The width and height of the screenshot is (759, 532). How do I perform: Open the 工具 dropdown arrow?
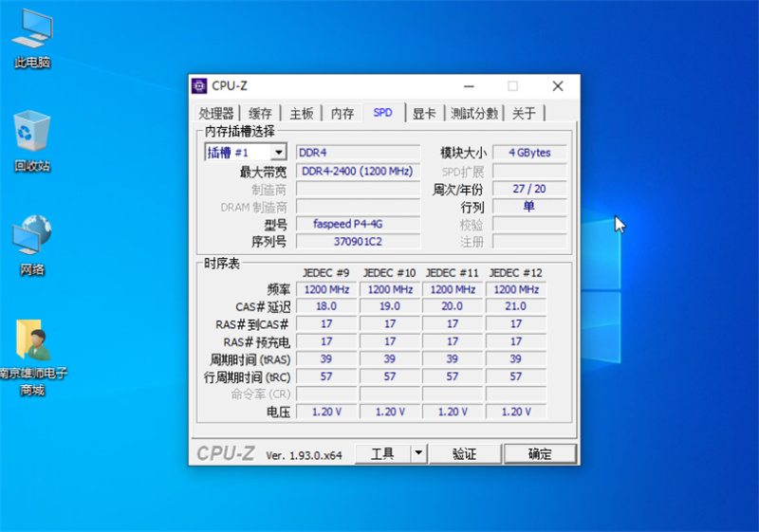(x=418, y=453)
